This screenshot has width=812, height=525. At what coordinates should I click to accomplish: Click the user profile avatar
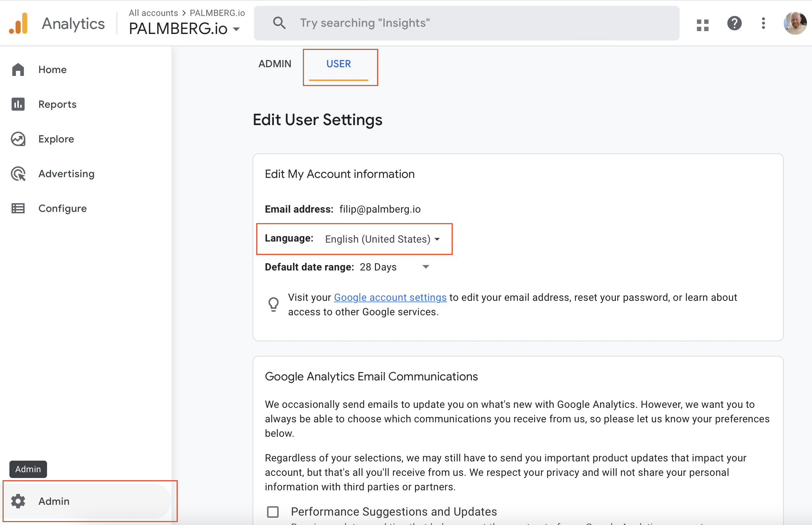(x=795, y=24)
